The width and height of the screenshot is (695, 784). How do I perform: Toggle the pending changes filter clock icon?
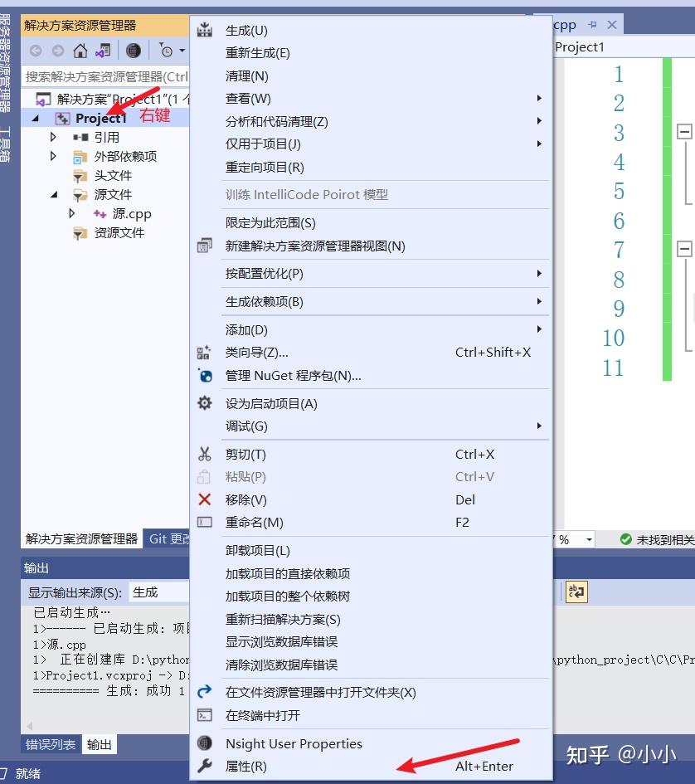click(166, 51)
